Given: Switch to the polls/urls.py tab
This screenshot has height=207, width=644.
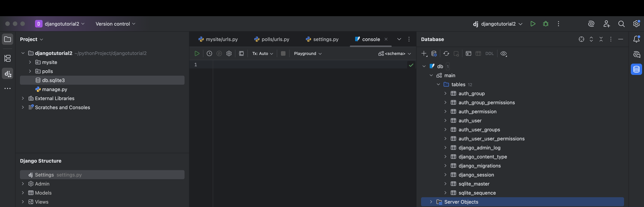Looking at the screenshot, I should pos(272,39).
